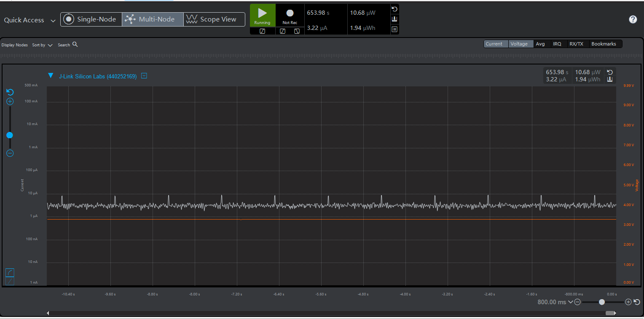This screenshot has width=644, height=319.
Task: Toggle the Voltage waveform display
Action: (519, 44)
